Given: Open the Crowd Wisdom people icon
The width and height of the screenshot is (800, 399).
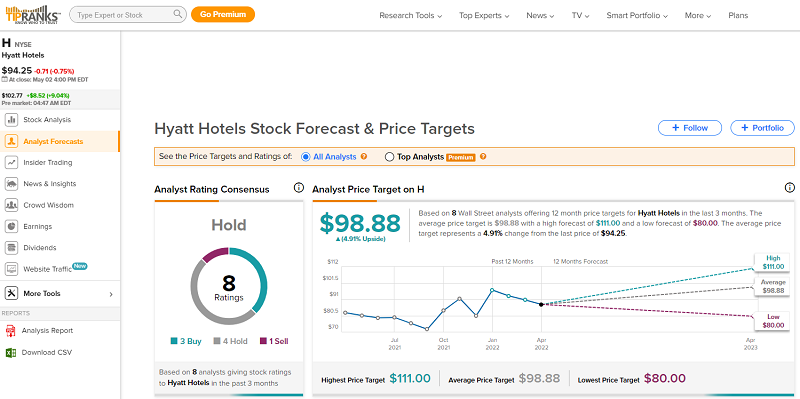Looking at the screenshot, I should pos(11,205).
